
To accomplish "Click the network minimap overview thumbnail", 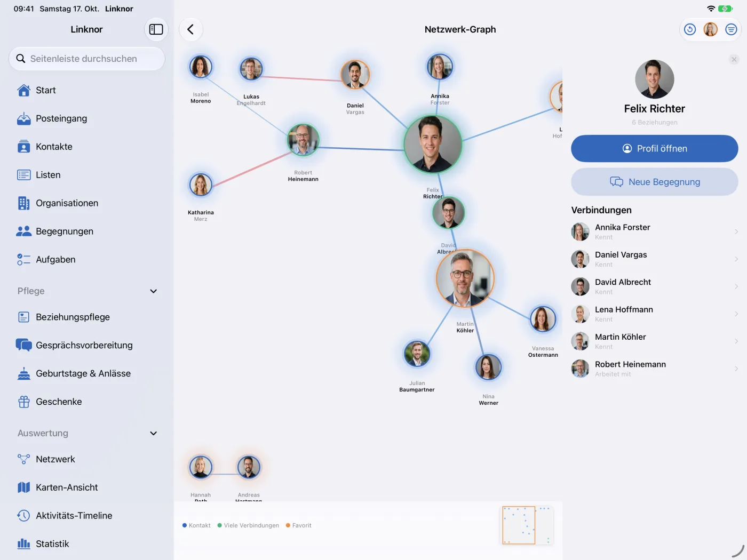I will (x=528, y=525).
